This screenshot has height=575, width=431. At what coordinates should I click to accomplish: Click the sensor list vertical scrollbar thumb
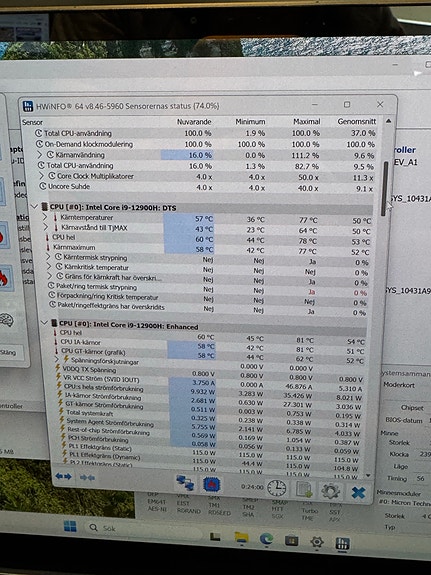pos(384,189)
